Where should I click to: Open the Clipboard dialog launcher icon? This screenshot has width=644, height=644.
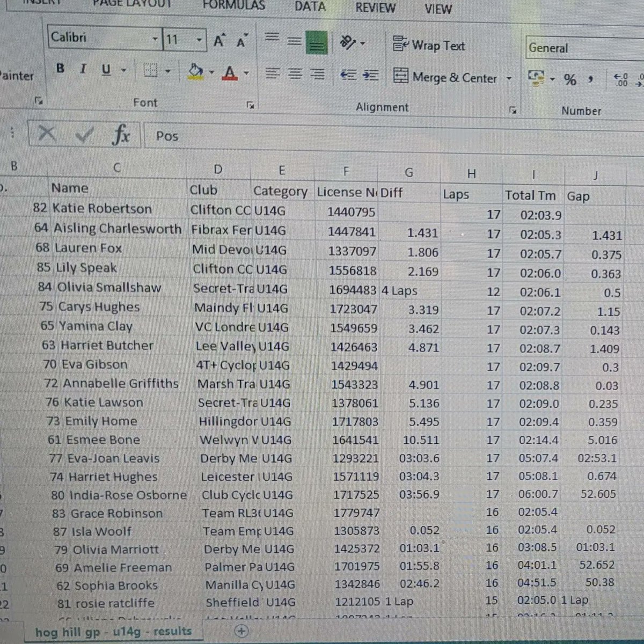[x=38, y=100]
